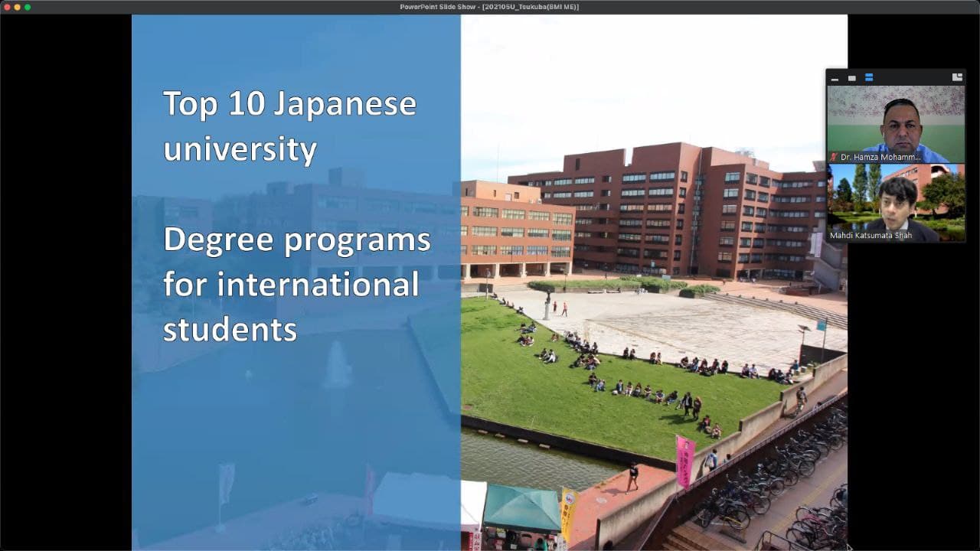Select the first video tile, Dr. Hamza Mohamm...

(x=896, y=124)
